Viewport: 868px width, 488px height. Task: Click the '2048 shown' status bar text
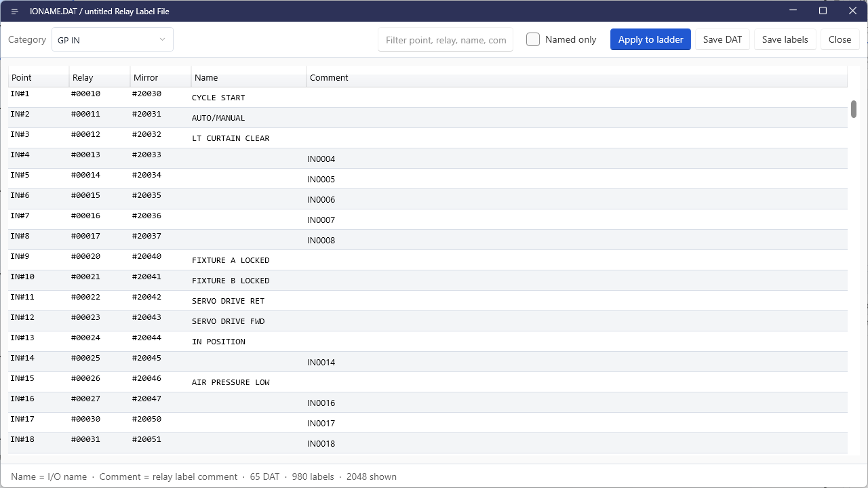point(372,476)
